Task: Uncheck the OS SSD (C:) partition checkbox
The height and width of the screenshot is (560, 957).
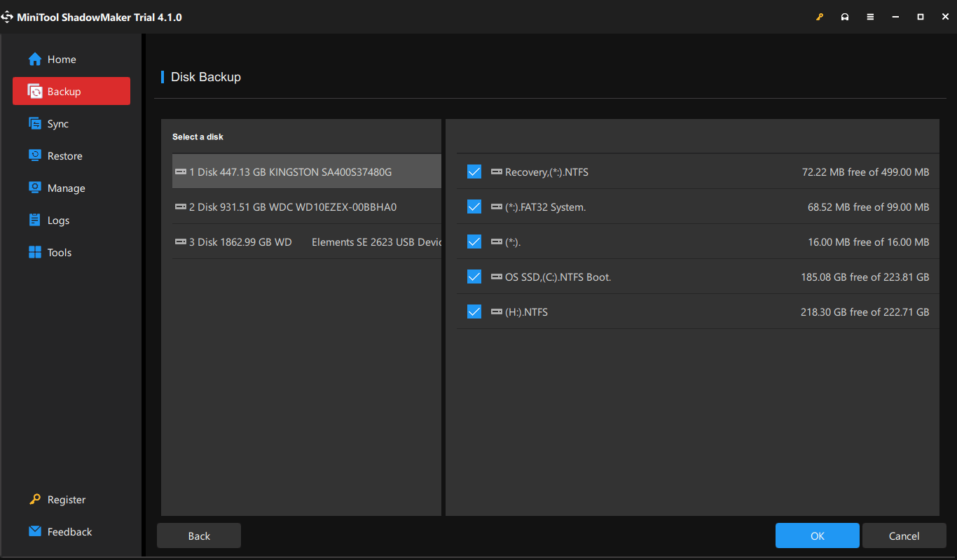Action: coord(474,276)
